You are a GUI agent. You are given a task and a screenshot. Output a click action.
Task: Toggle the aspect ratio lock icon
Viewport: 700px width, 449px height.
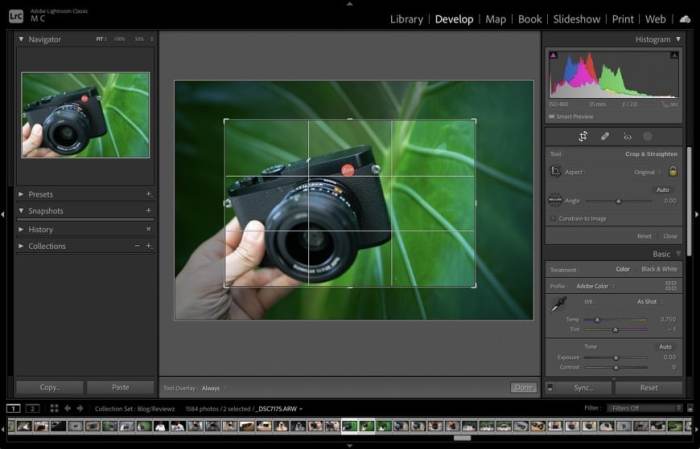(673, 171)
